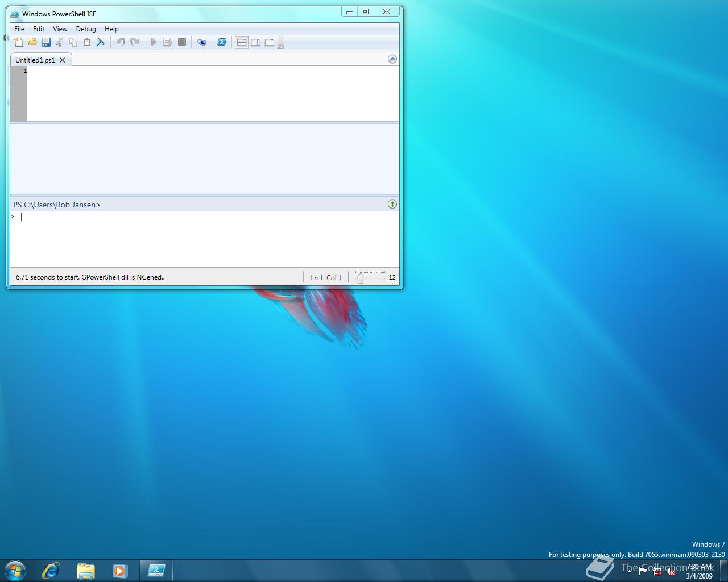Stop execution with the square stop icon
Viewport: 728px width, 582px height.
182,42
